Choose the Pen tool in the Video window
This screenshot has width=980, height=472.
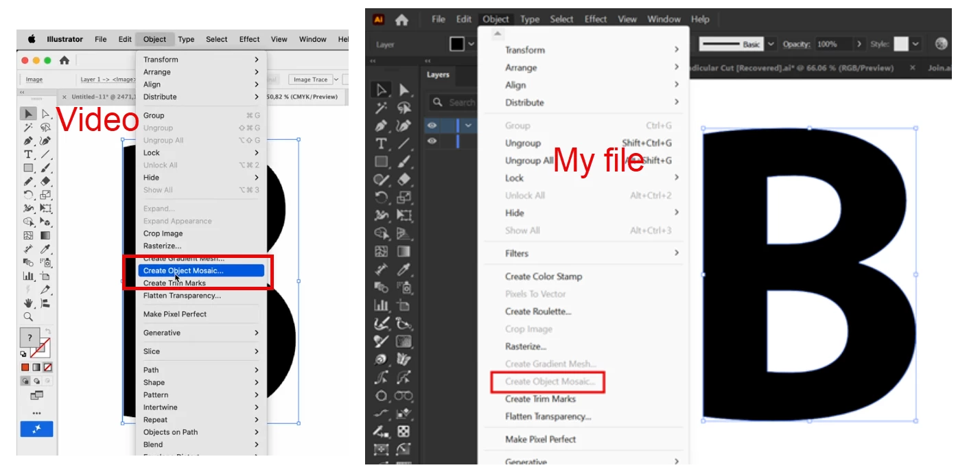(x=28, y=141)
